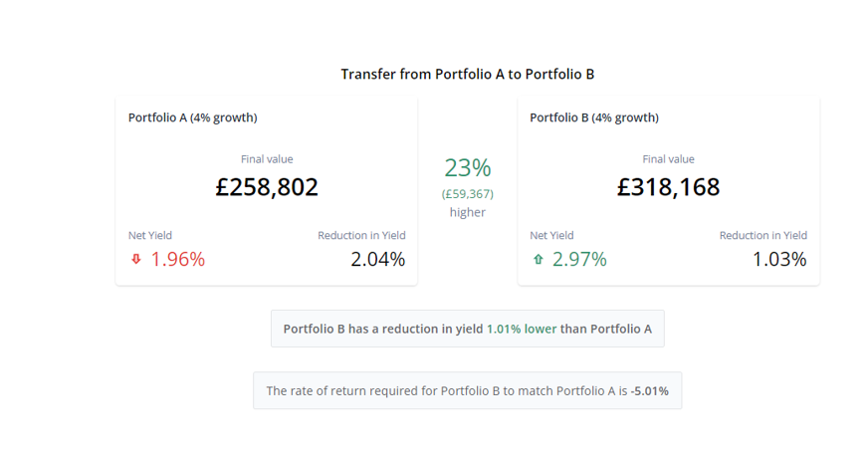Image resolution: width=868 pixels, height=460 pixels.
Task: Click the -5.01% rate of return value
Action: [x=650, y=391]
